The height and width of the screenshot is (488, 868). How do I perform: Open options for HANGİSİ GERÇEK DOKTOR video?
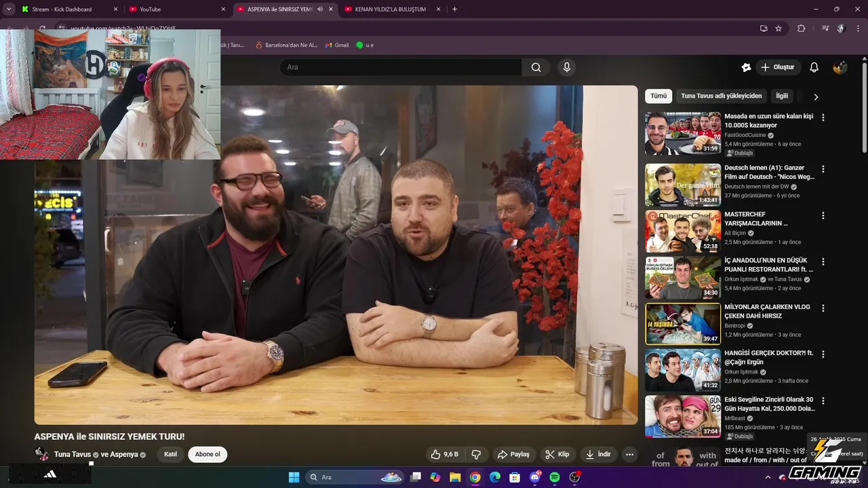point(823,354)
